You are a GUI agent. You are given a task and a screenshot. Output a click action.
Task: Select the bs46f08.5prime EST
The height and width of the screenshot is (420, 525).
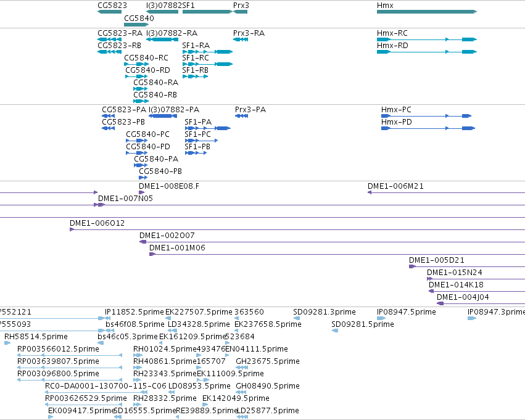110,331
